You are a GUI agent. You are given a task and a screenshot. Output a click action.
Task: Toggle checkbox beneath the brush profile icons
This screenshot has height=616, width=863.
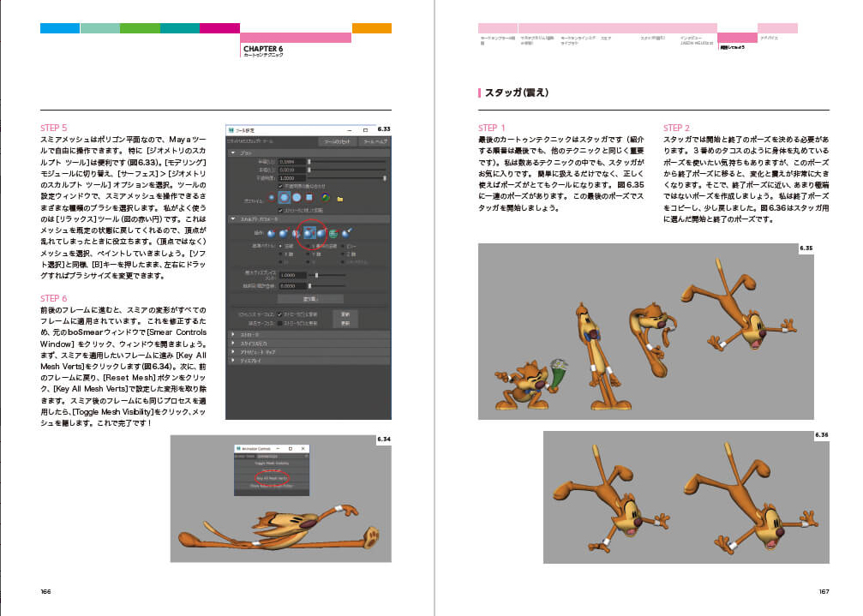click(282, 209)
